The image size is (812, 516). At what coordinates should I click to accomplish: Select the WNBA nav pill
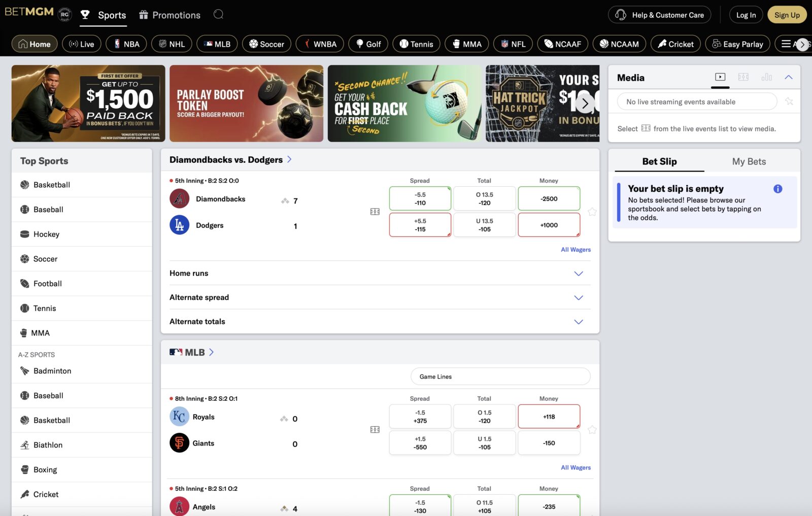pyautogui.click(x=320, y=44)
